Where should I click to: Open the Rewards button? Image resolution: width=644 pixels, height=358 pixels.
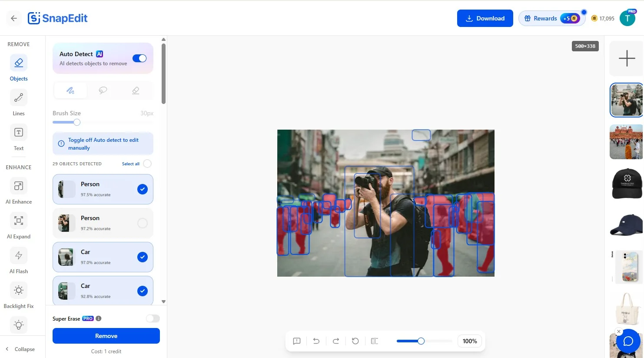pos(552,18)
